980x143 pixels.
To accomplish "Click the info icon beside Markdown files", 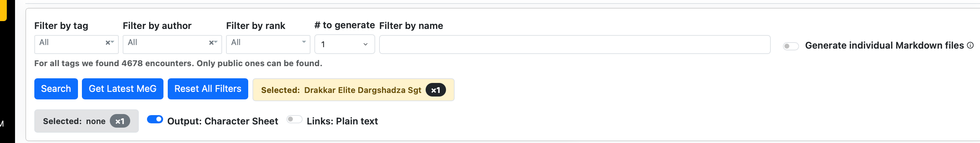I will pos(970,45).
